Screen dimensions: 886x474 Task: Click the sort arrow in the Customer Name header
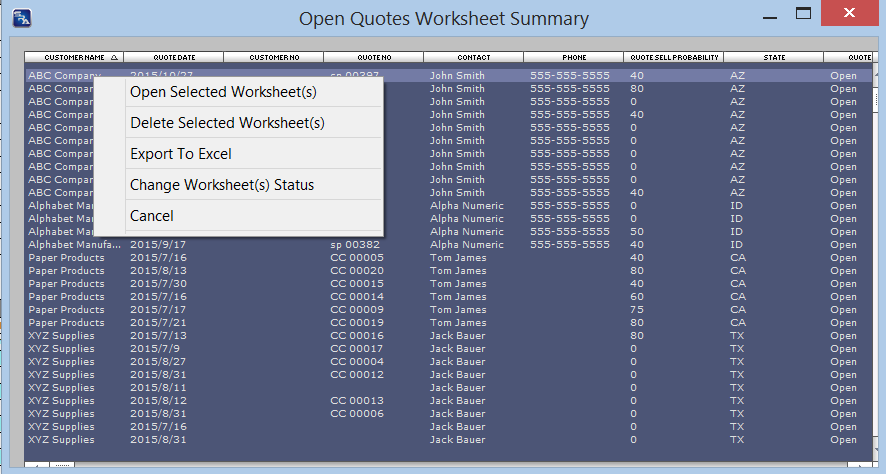[114, 58]
